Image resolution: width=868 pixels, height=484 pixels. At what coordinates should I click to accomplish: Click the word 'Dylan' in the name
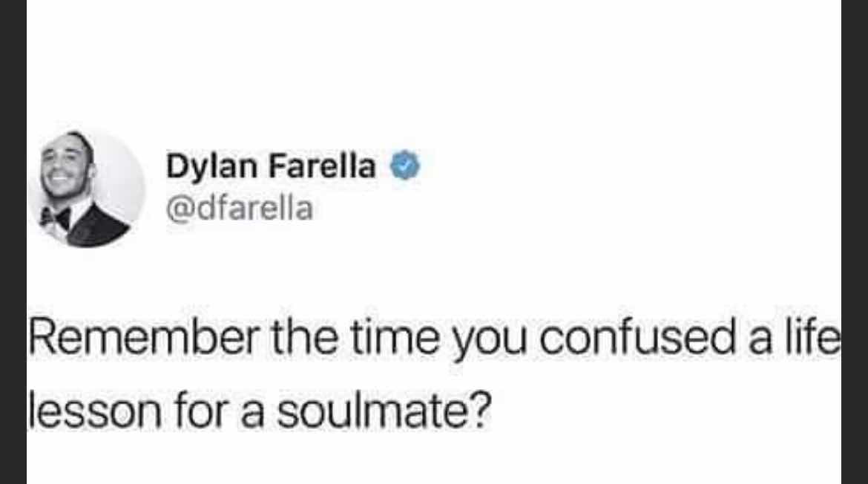[x=211, y=167]
